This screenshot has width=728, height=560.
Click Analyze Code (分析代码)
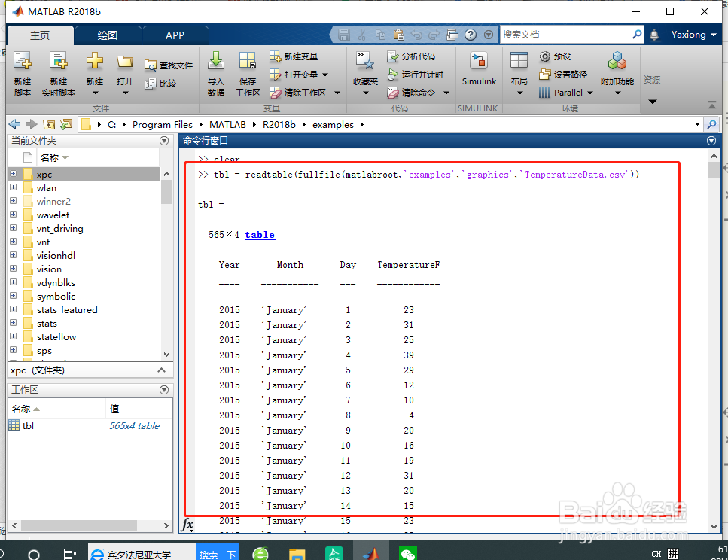[411, 56]
